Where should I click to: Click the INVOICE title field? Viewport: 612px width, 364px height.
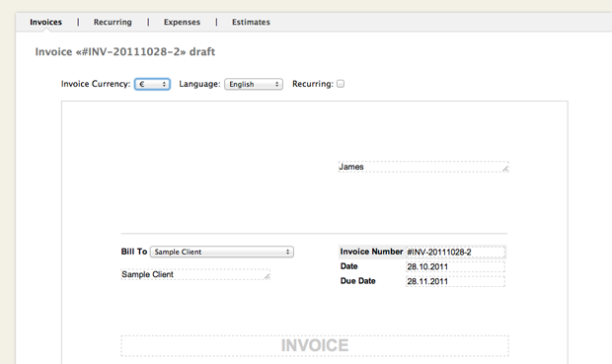(x=315, y=345)
